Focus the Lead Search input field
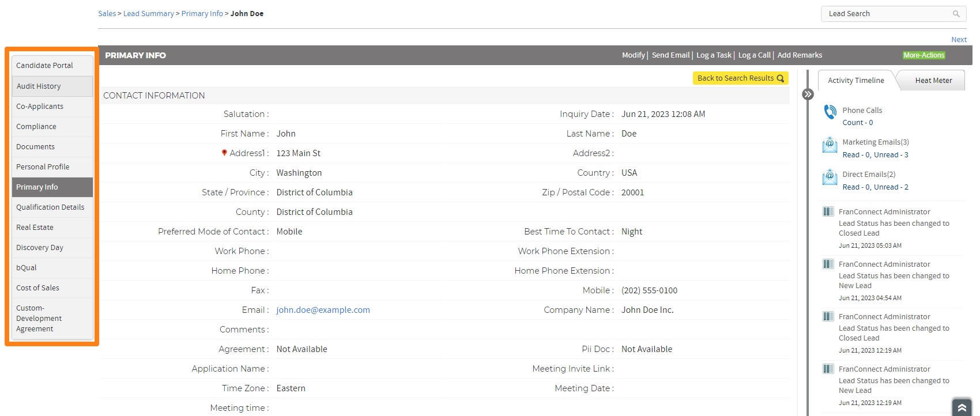 point(885,14)
